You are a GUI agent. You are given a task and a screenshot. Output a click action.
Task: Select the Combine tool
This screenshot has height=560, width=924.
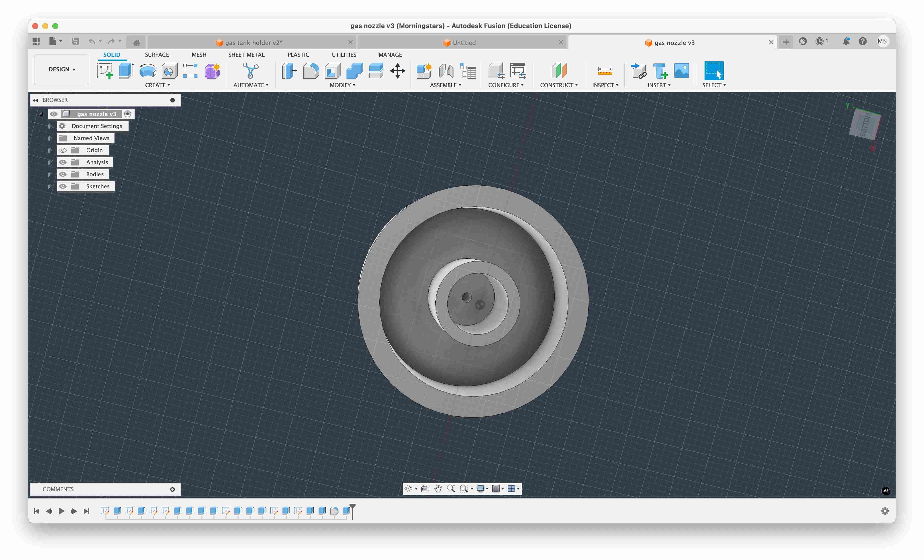tap(354, 71)
